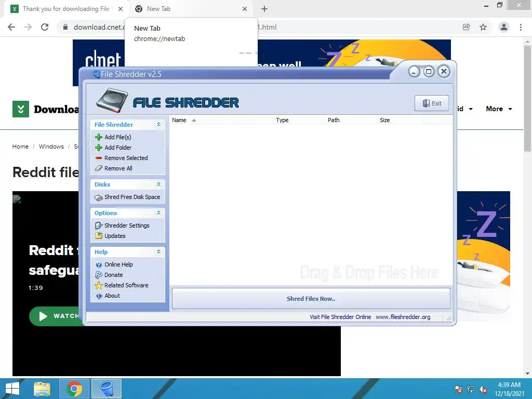Collapse the Options panel section
Screen dimensions: 532x399
point(158,212)
